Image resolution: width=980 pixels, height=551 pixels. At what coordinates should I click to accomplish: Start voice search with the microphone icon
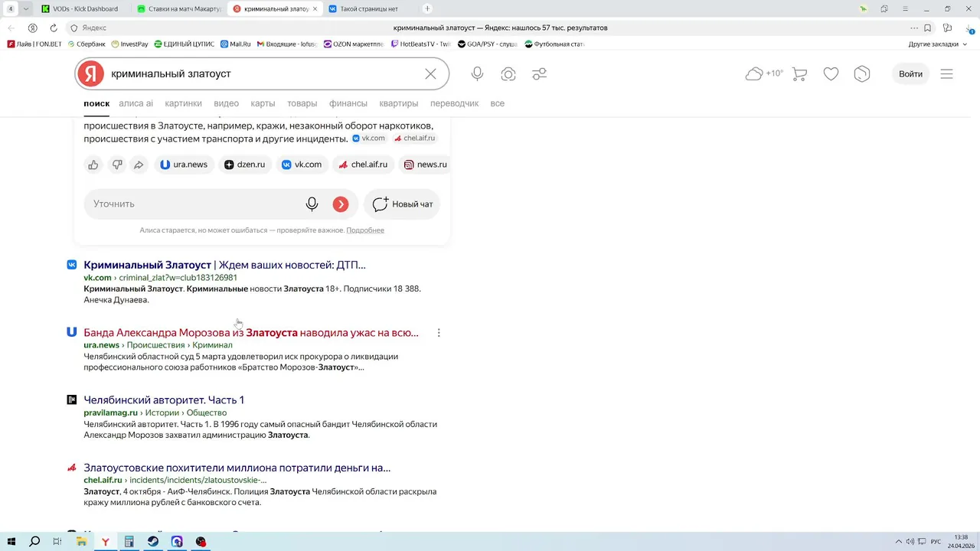click(477, 74)
